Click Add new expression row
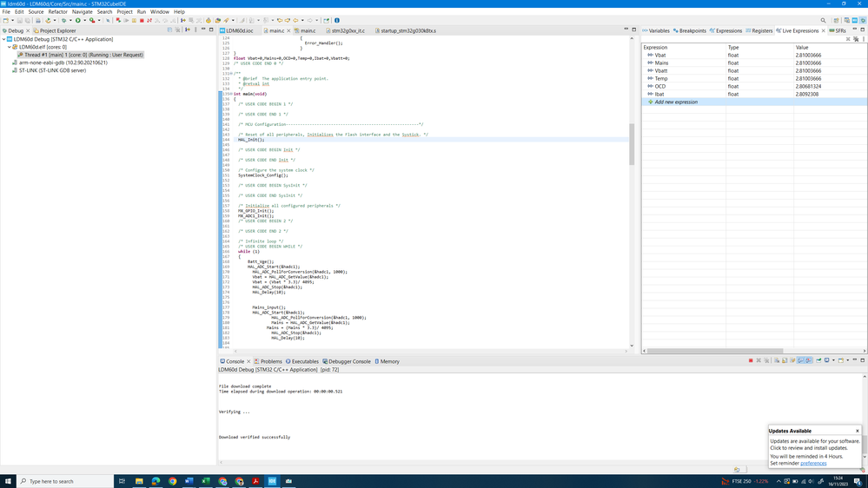The width and height of the screenshot is (868, 488). coord(675,102)
